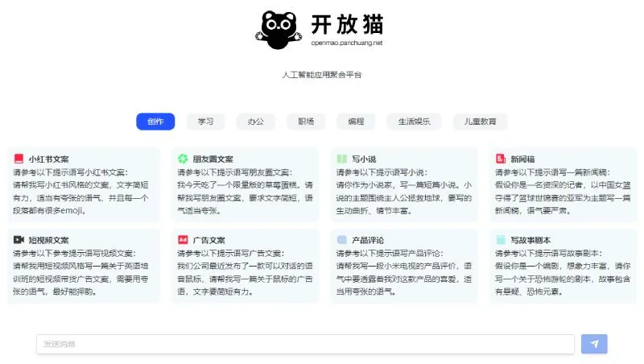Select the 创作 category tab
The width and height of the screenshot is (644, 364).
click(x=155, y=122)
